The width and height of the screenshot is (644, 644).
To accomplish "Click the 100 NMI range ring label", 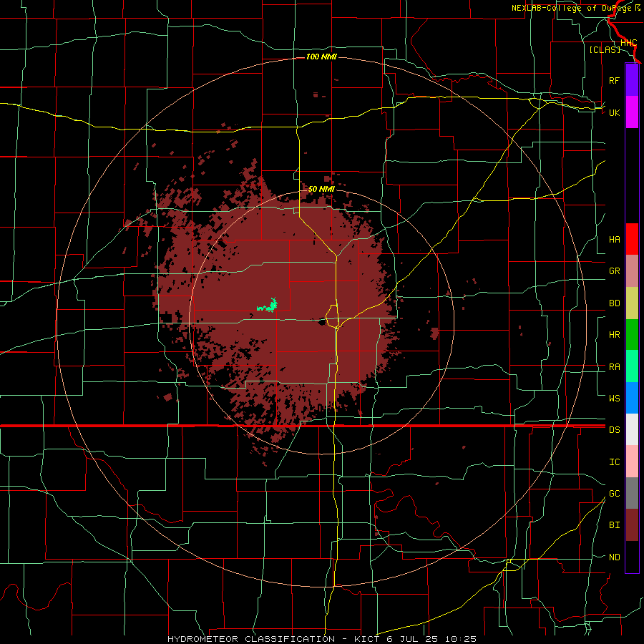I will pos(321,57).
